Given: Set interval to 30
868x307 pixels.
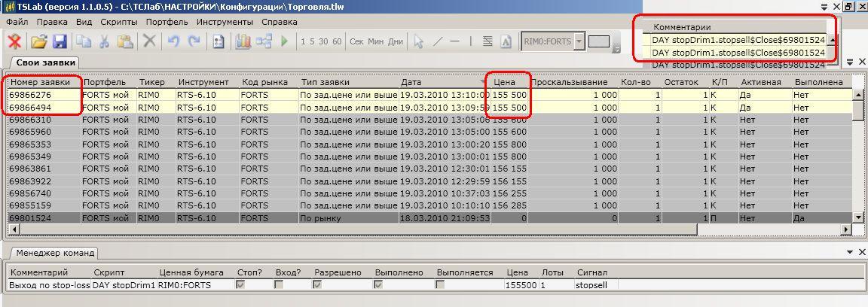Looking at the screenshot, I should tap(323, 41).
